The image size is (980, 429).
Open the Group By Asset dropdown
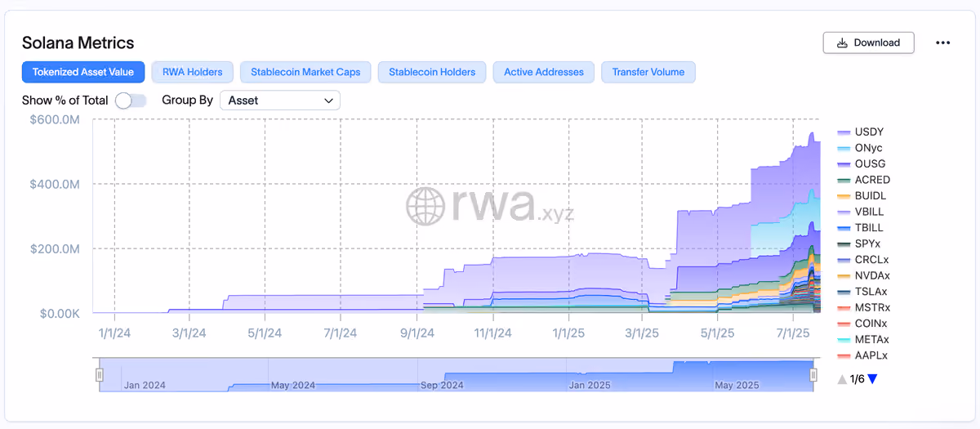280,100
